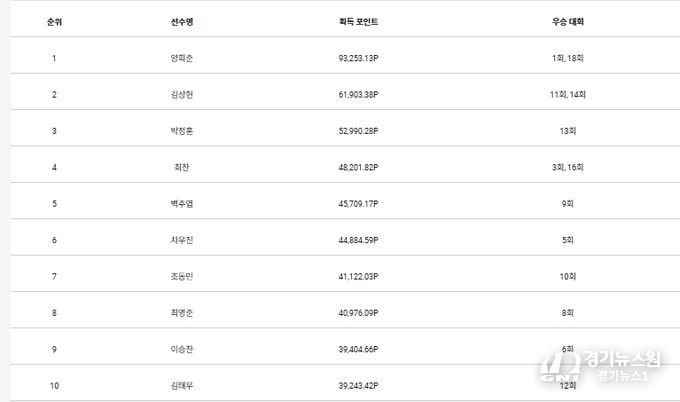Click the 획득 포인트 column header
Viewport: 680px width, 402px height.
pyautogui.click(x=359, y=21)
